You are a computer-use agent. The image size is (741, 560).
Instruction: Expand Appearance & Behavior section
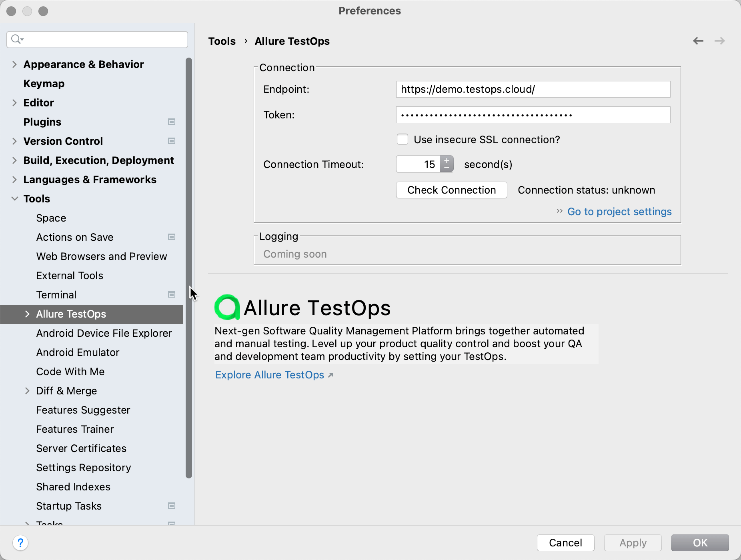[x=14, y=64]
